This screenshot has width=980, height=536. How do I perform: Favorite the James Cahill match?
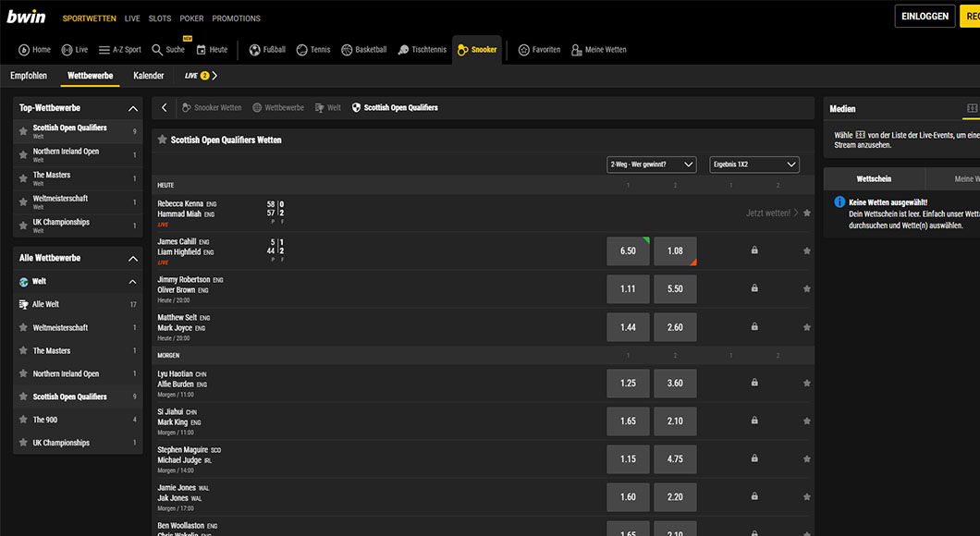tap(807, 251)
